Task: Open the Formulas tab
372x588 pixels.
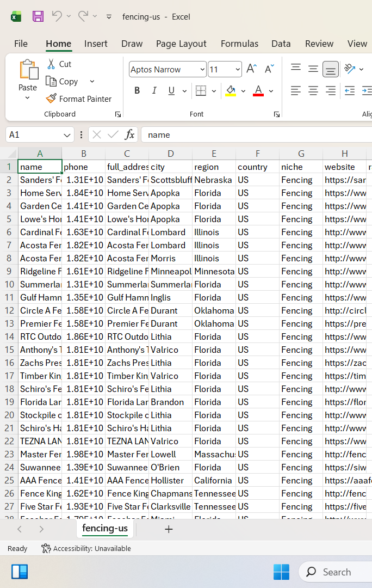Action: pyautogui.click(x=239, y=44)
